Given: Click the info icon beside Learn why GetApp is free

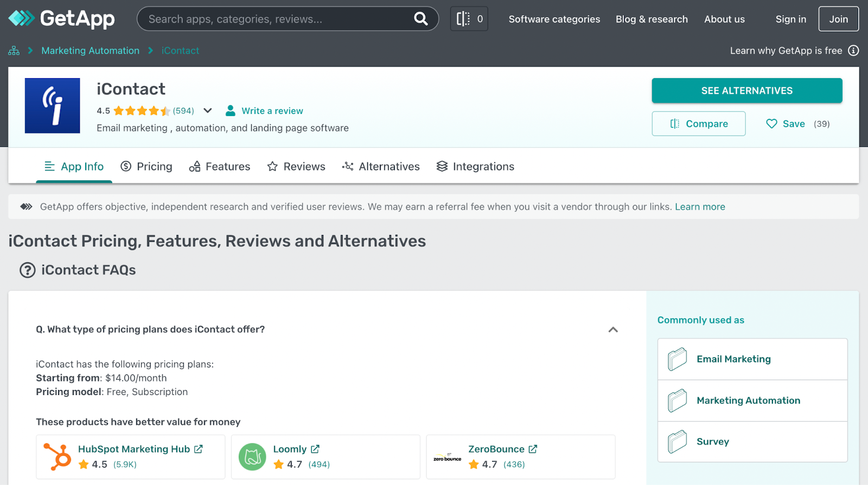Looking at the screenshot, I should click(853, 50).
